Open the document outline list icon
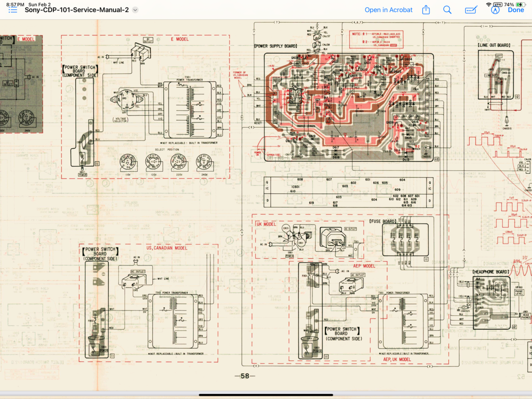This screenshot has width=532, height=399. pos(12,10)
